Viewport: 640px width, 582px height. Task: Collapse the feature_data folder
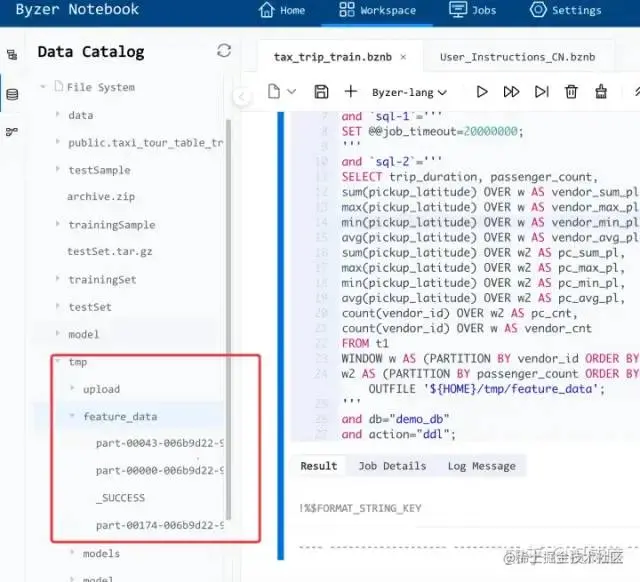click(72, 416)
